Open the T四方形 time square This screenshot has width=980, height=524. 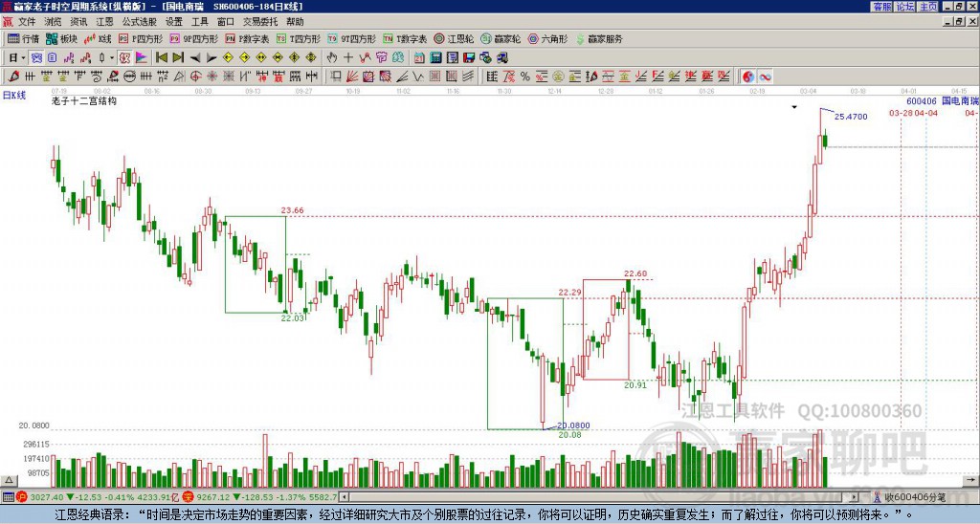pyautogui.click(x=298, y=38)
